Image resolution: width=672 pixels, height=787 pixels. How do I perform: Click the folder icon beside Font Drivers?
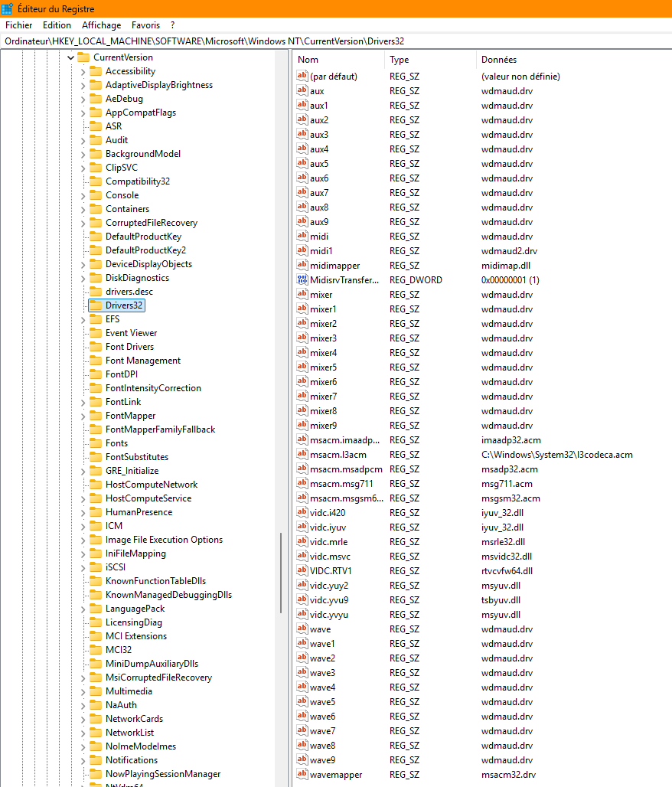pos(96,347)
